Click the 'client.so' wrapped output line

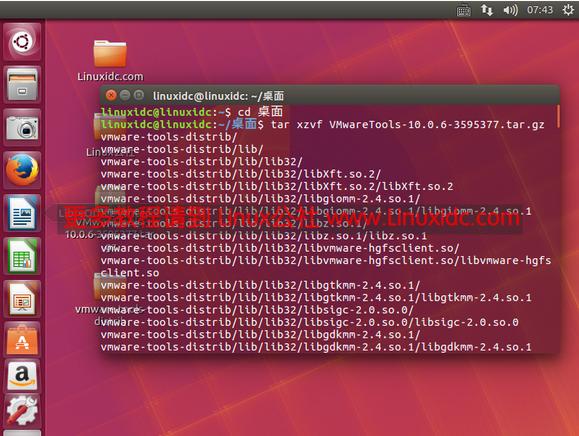coord(130,273)
